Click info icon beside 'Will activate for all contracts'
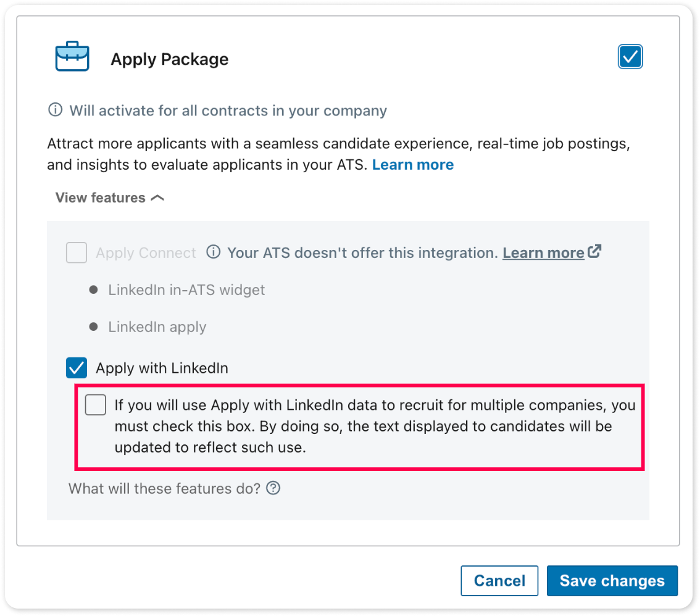This screenshot has width=700, height=616. click(56, 109)
